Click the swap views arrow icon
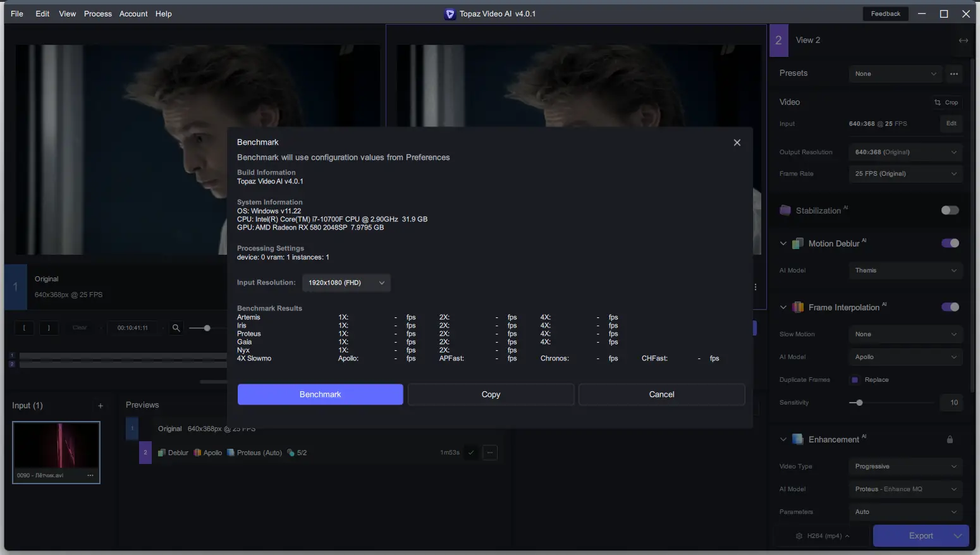Image resolution: width=980 pixels, height=555 pixels. tap(963, 40)
